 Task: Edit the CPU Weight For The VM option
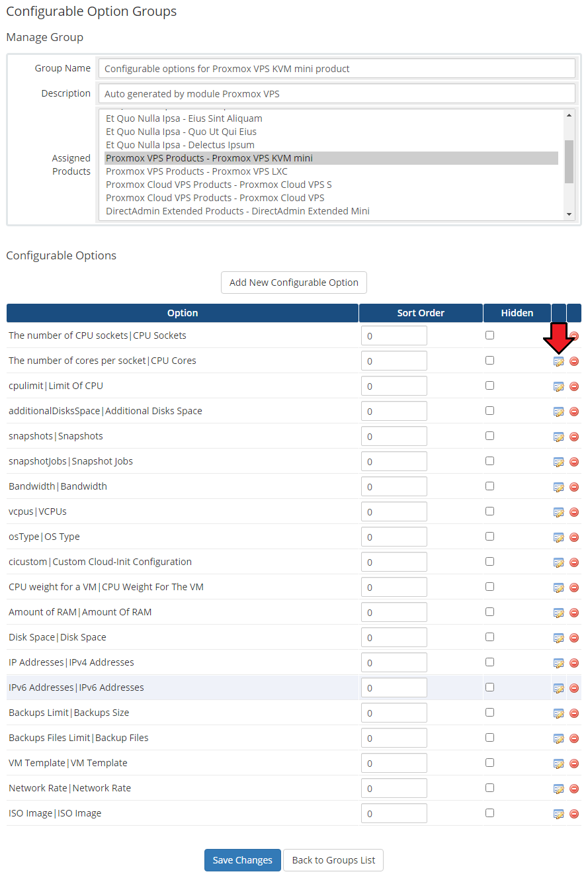559,588
